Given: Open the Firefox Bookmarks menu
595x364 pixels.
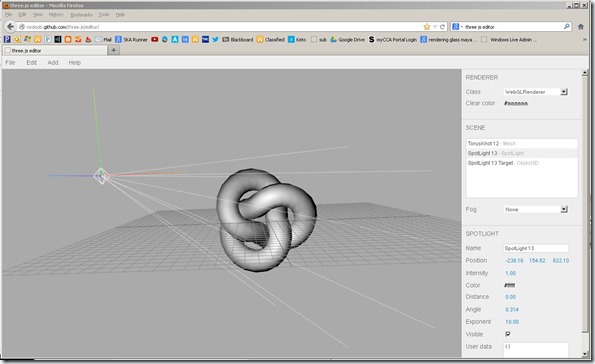Looking at the screenshot, I should (81, 15).
